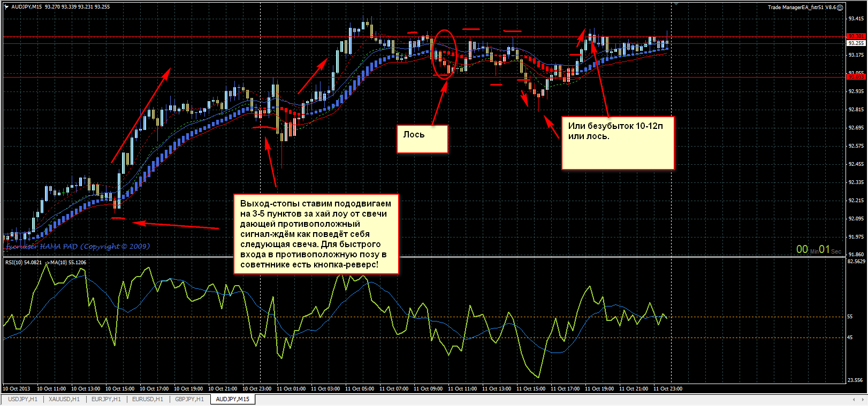Click the RSI level 55 label
This screenshot has width=868, height=406.
pyautogui.click(x=850, y=317)
